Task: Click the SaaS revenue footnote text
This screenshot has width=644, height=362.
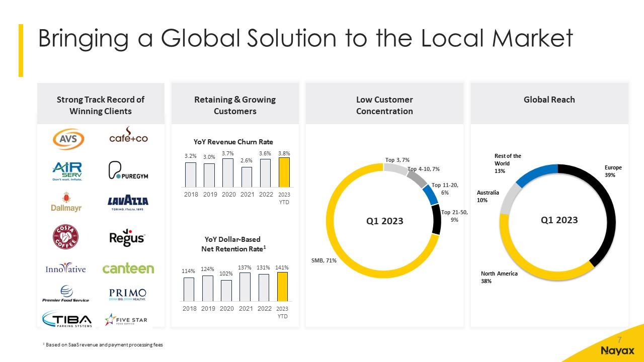Action: (103, 345)
